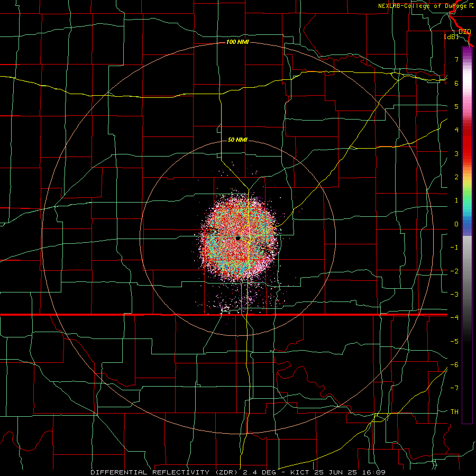The image size is (476, 476).
Task: Click the 7 value on the ZDR scale
Action: [x=456, y=59]
